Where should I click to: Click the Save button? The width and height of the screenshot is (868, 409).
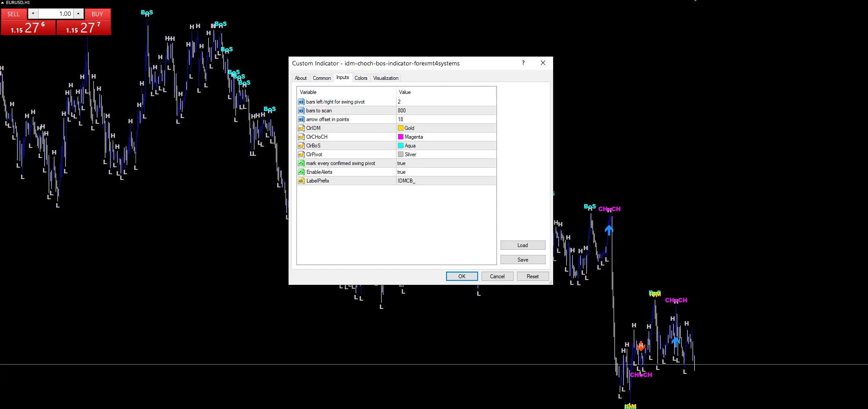click(523, 260)
